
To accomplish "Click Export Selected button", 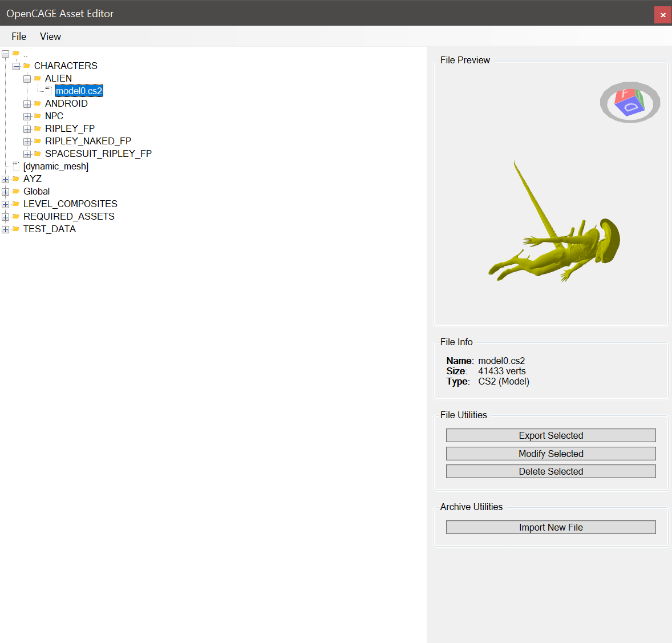I will click(x=550, y=435).
